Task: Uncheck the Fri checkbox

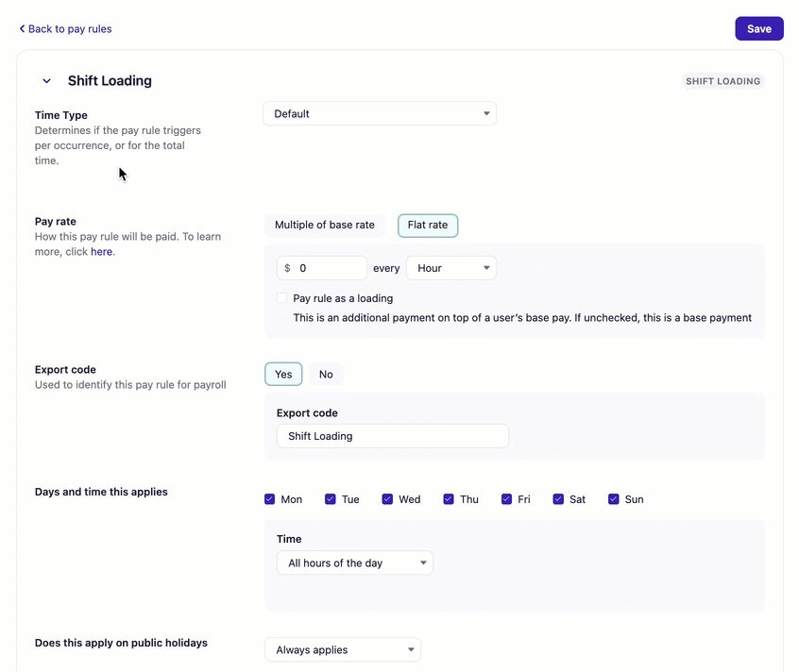Action: [506, 499]
